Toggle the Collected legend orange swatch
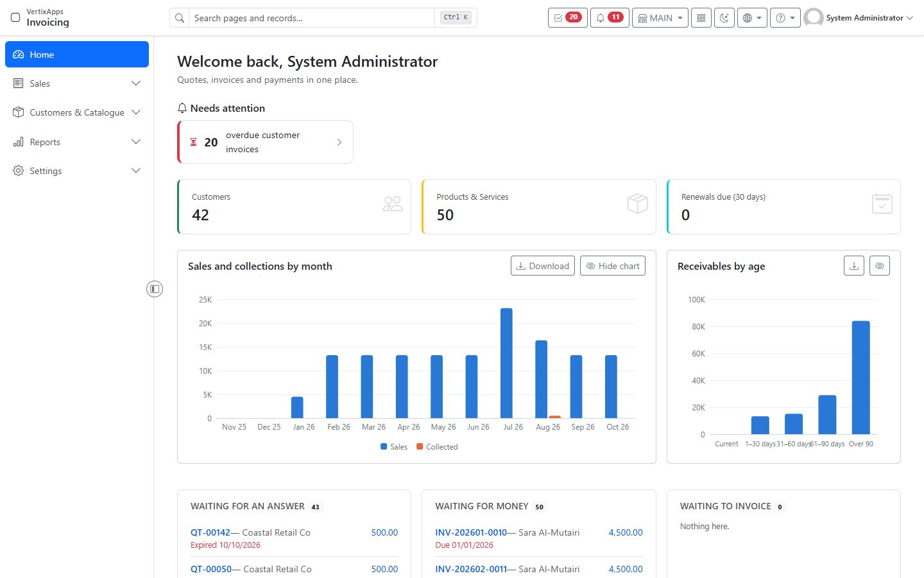The image size is (924, 578). [420, 446]
